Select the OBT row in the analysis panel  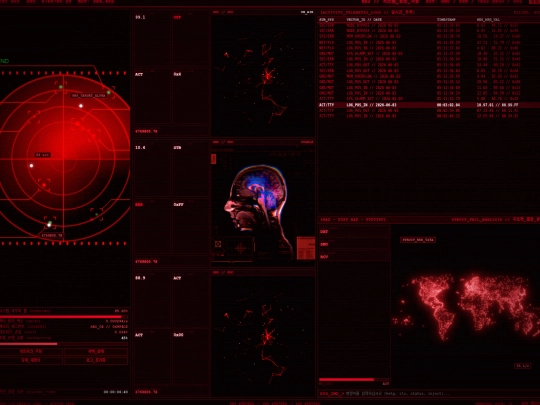pyautogui.click(x=354, y=231)
